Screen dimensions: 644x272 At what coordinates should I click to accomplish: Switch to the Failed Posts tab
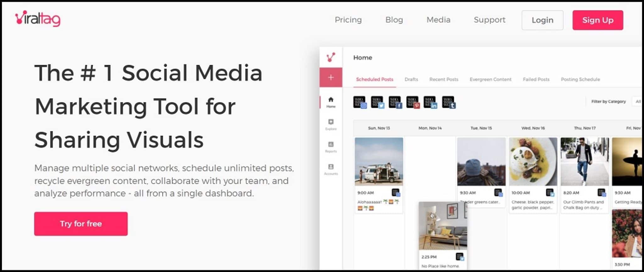point(536,79)
